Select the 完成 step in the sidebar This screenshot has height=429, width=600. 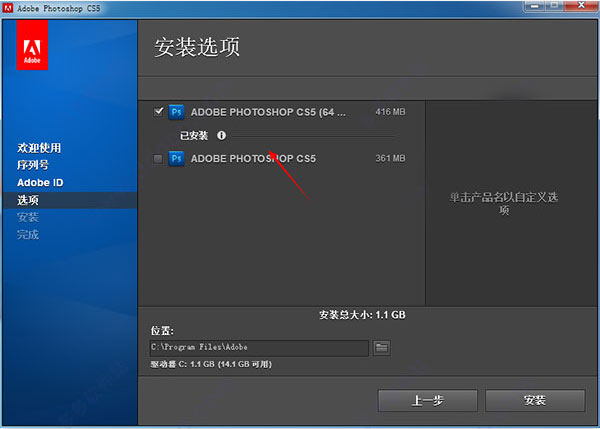pyautogui.click(x=28, y=234)
